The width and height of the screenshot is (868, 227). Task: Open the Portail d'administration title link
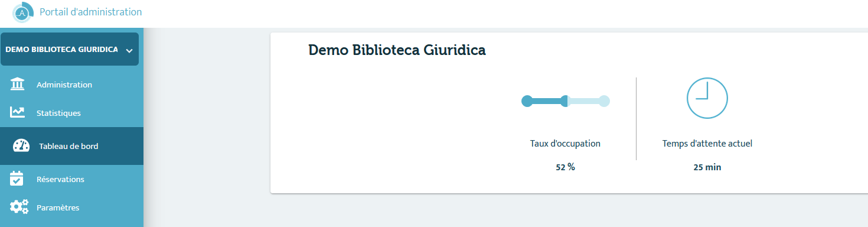point(90,12)
